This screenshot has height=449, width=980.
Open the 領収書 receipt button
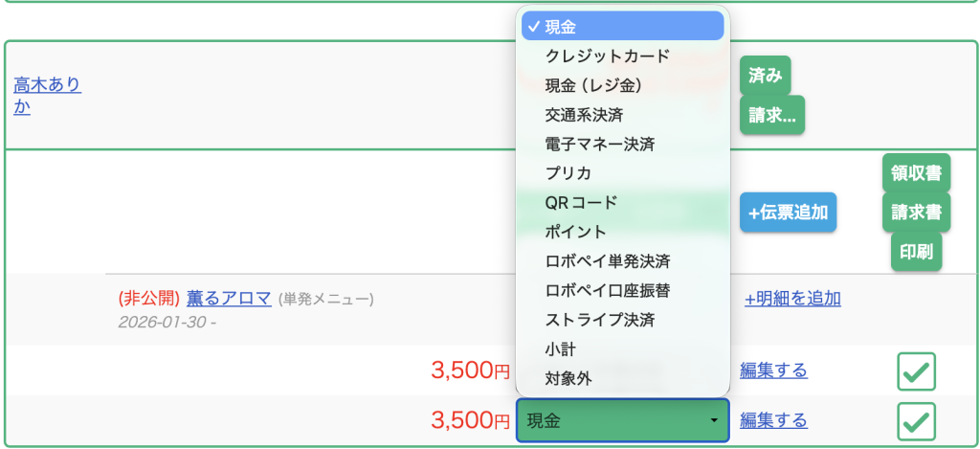pos(916,172)
